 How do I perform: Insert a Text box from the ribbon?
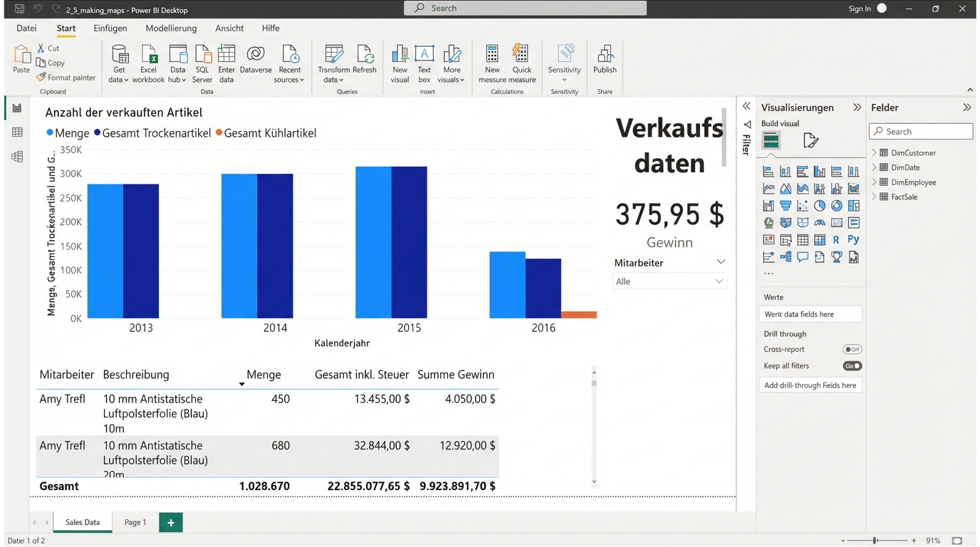tap(424, 56)
